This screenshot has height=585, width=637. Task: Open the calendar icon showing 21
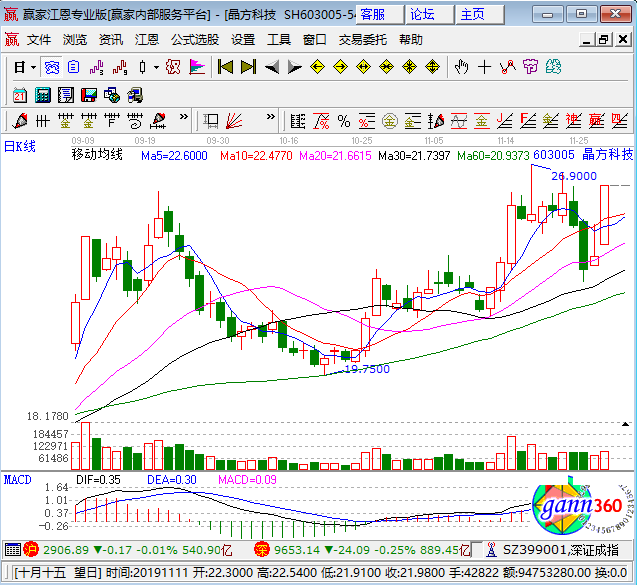click(20, 95)
